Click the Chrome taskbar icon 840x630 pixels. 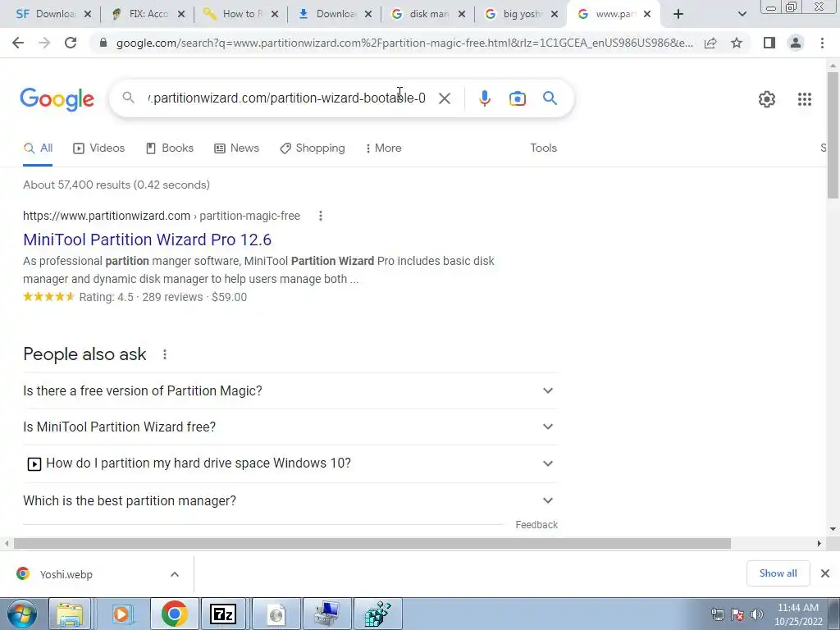(174, 614)
